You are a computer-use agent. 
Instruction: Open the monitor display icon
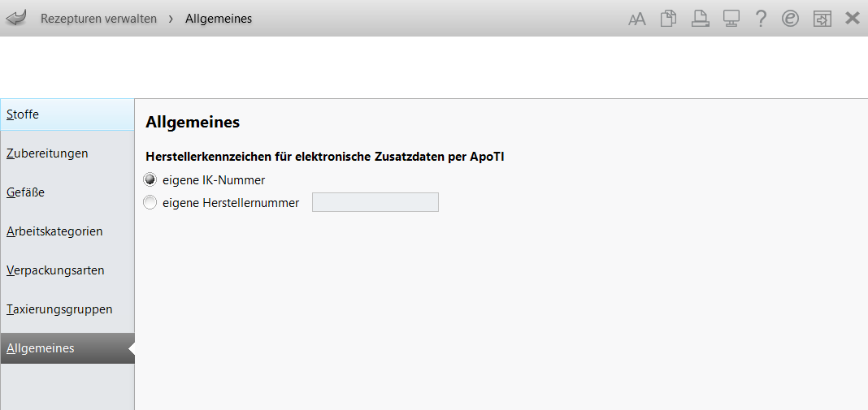point(731,19)
